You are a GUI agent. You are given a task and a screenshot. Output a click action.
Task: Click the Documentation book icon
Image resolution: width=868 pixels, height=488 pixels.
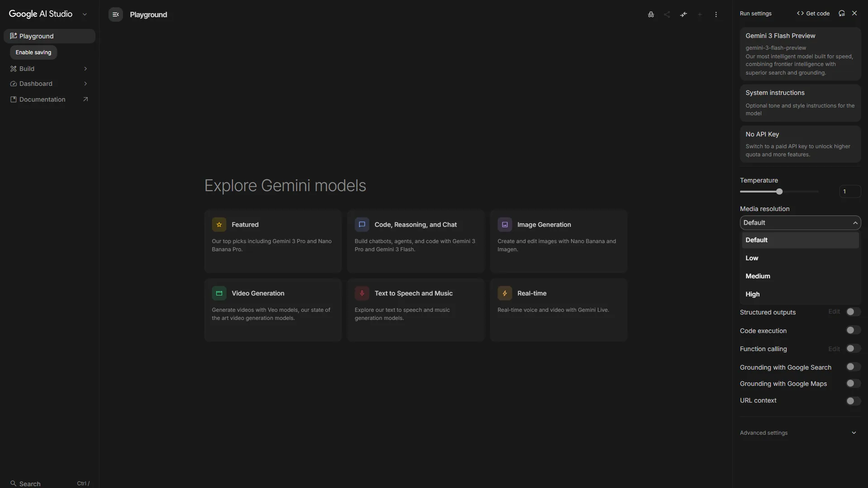pos(14,99)
